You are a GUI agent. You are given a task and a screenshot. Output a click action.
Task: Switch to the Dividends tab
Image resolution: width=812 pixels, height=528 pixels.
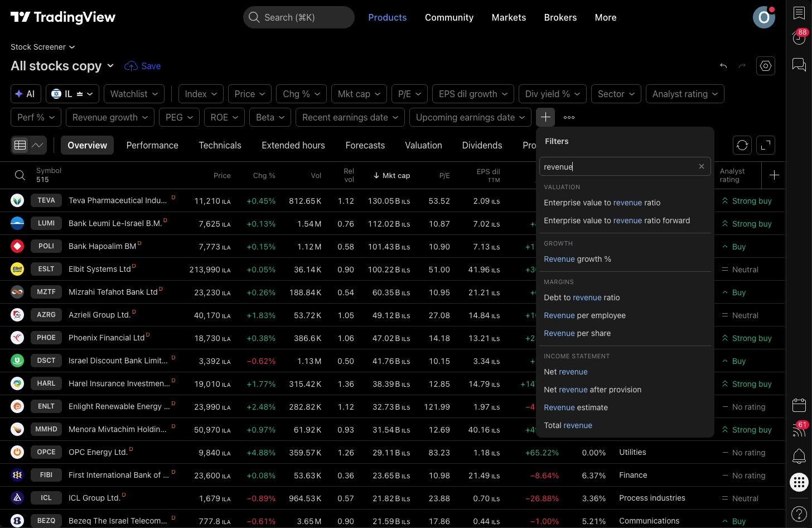pyautogui.click(x=482, y=145)
